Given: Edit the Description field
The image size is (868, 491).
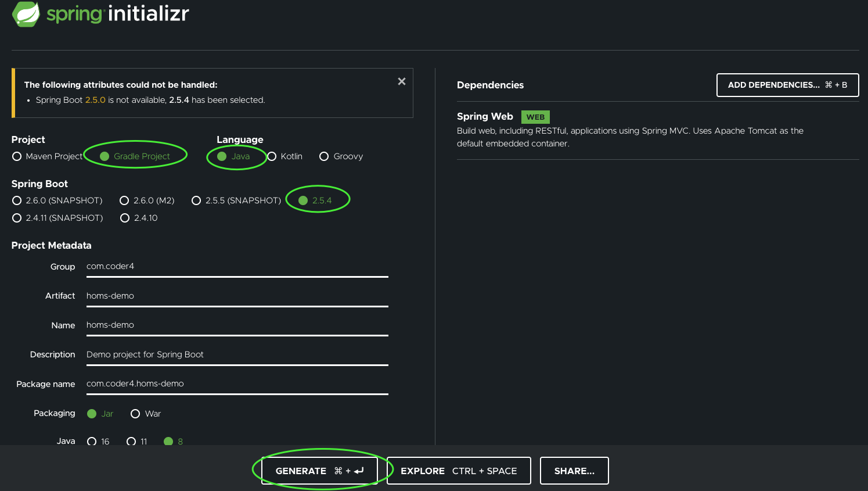Looking at the screenshot, I should coord(237,354).
